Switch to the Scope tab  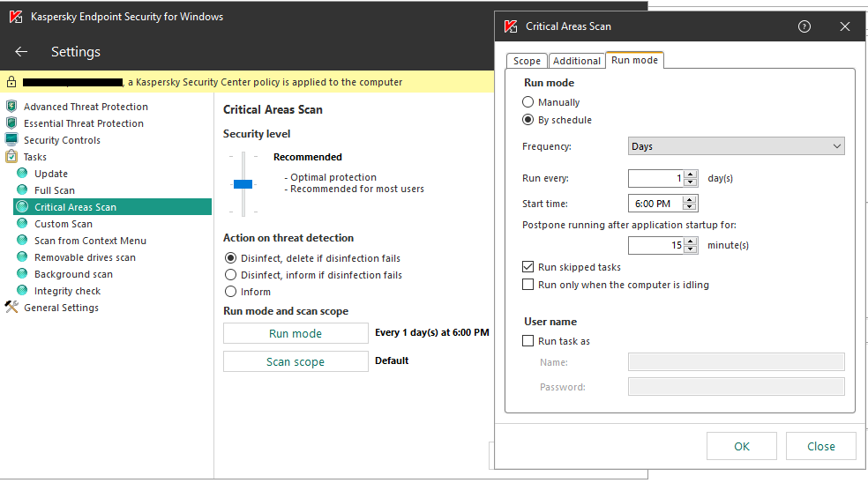click(x=527, y=61)
